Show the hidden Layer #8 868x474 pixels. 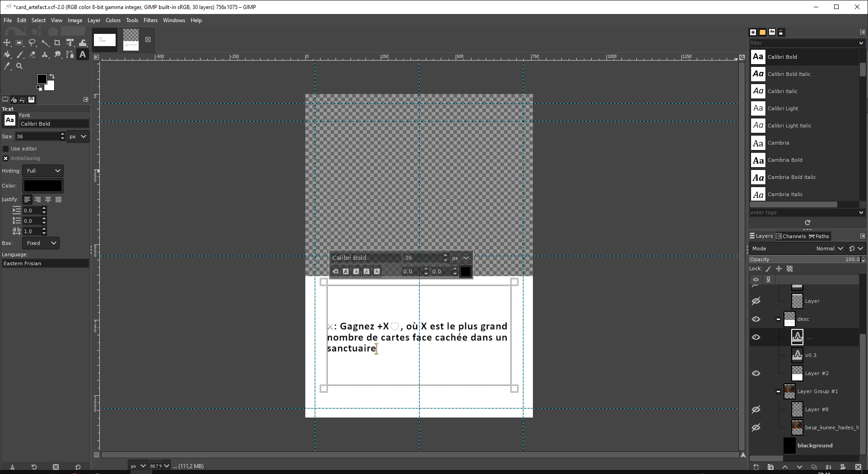[x=756, y=409]
